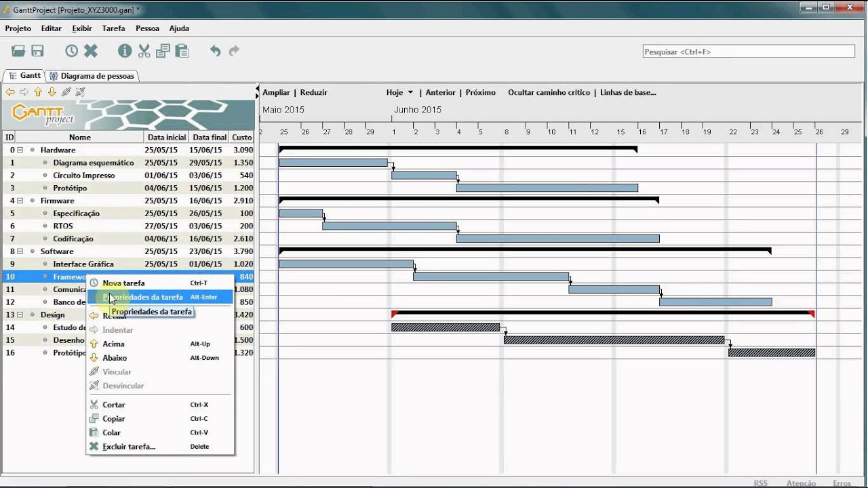Click the Data inicial column header
868x488 pixels.
click(166, 137)
